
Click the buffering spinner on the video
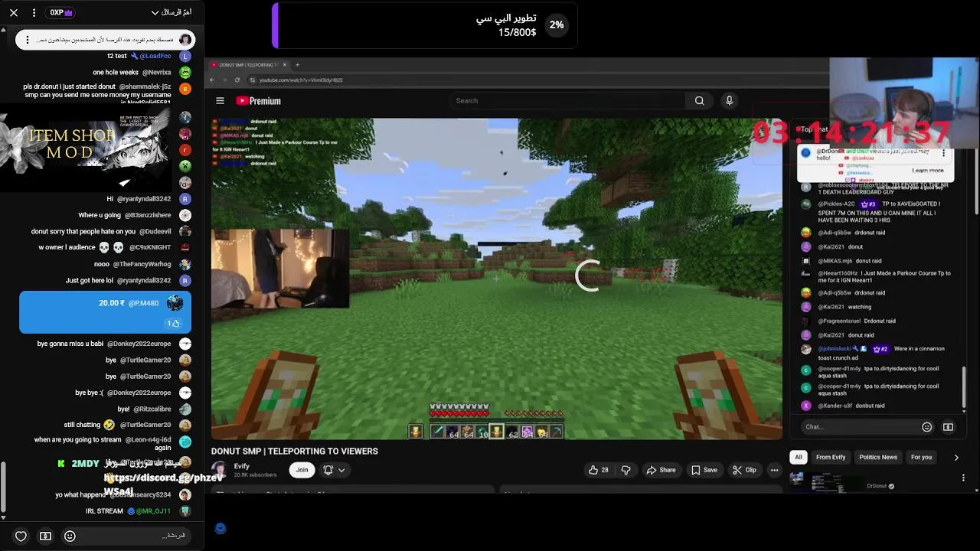[589, 275]
